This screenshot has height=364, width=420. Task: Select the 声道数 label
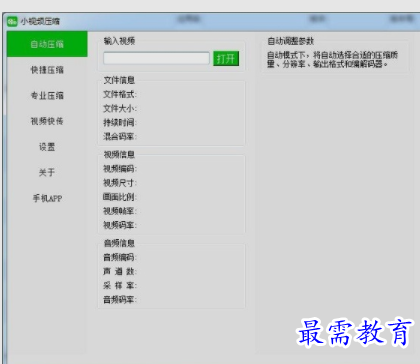click(120, 271)
